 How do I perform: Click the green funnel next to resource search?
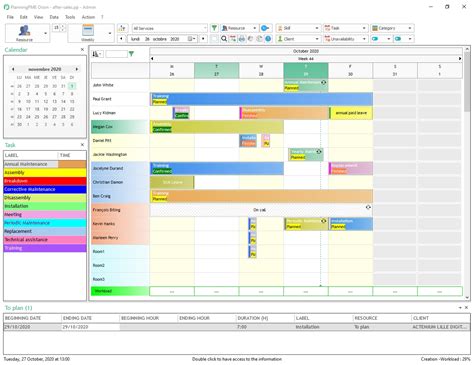tap(131, 54)
